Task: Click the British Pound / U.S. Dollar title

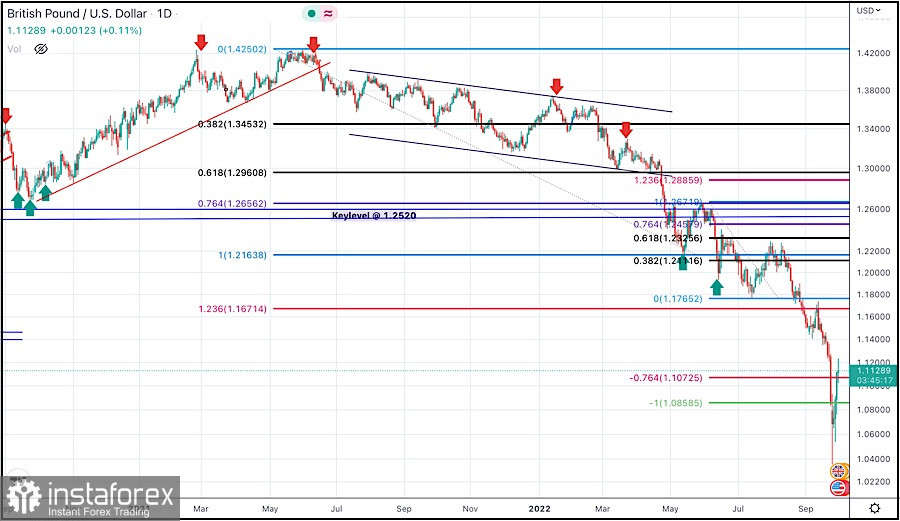Action: tap(77, 13)
